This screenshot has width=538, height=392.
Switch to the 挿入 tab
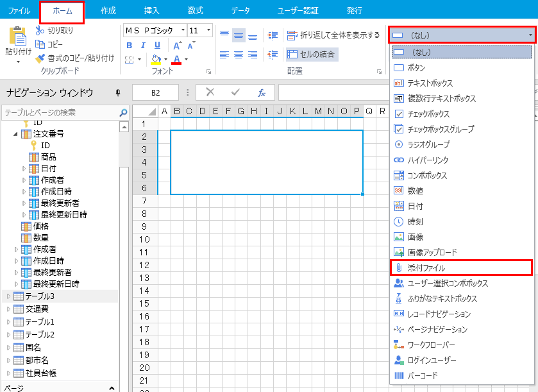pos(152,11)
